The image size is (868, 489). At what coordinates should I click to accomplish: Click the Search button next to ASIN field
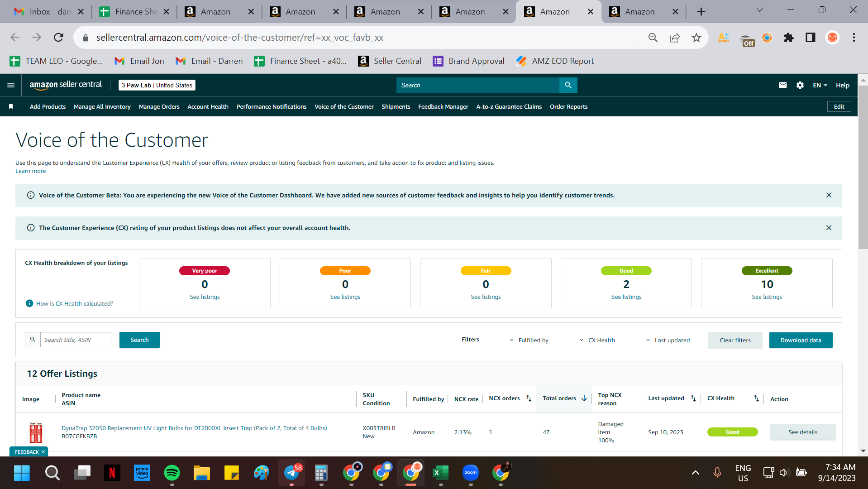point(139,340)
